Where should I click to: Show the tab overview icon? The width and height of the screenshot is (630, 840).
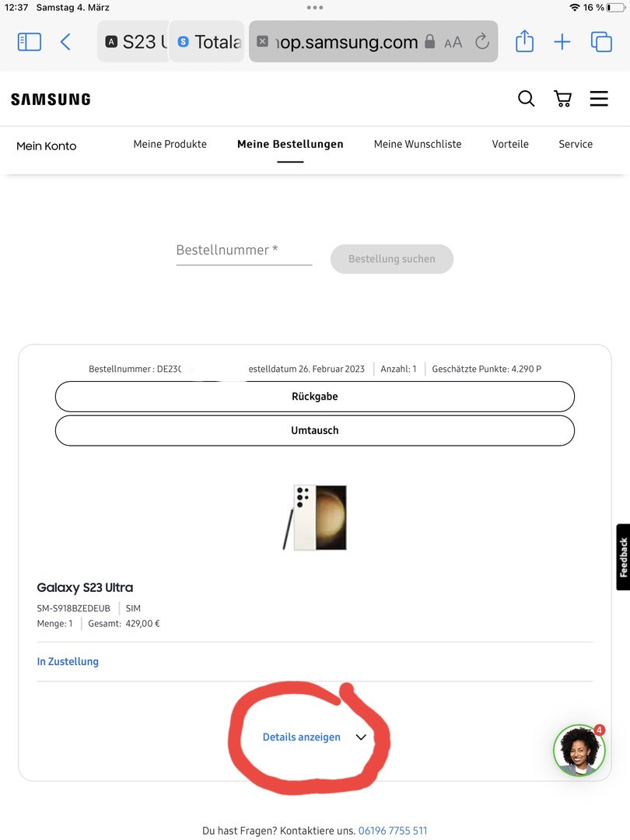coord(601,42)
